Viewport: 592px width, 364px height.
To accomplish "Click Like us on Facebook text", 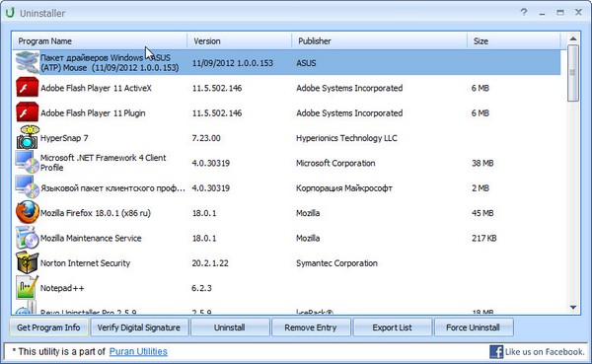I will coord(545,352).
